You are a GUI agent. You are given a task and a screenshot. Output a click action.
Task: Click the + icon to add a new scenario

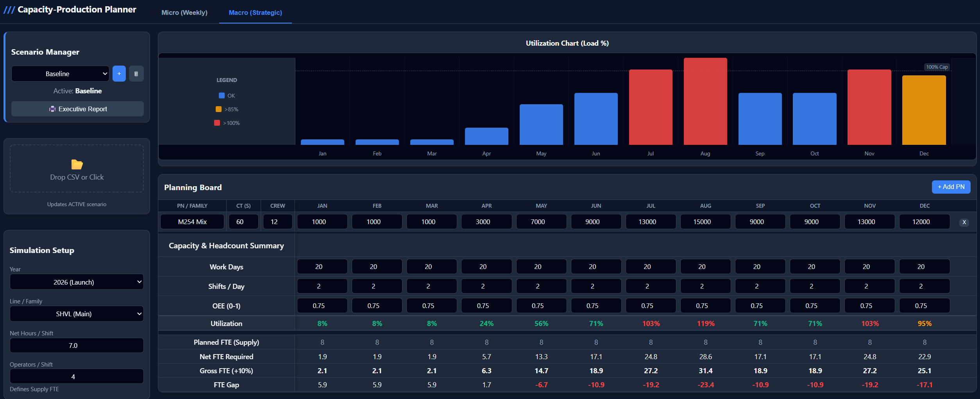119,73
